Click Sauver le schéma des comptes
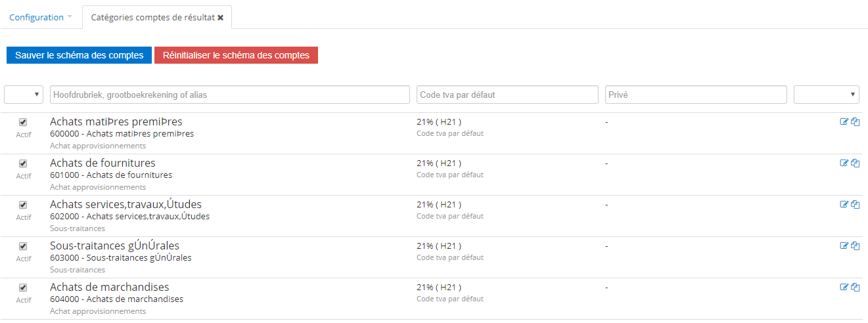The width and height of the screenshot is (868, 323). pyautogui.click(x=80, y=55)
